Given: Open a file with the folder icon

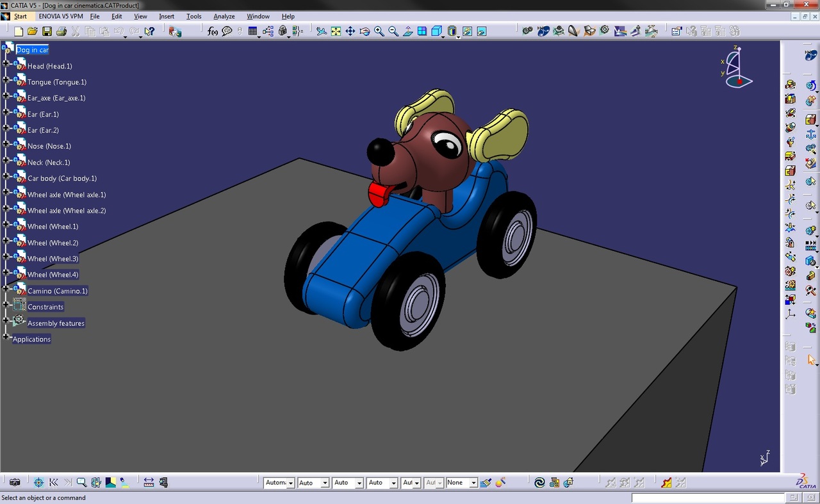Looking at the screenshot, I should pos(33,31).
